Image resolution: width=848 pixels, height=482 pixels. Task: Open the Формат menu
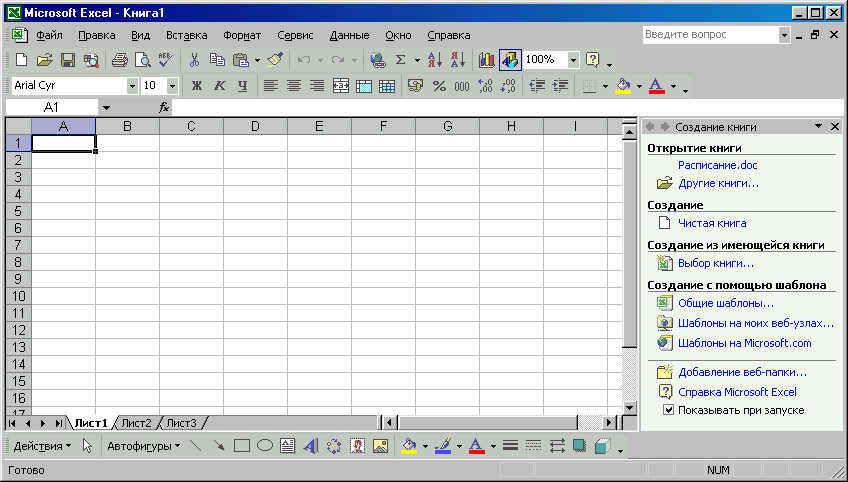pos(242,36)
